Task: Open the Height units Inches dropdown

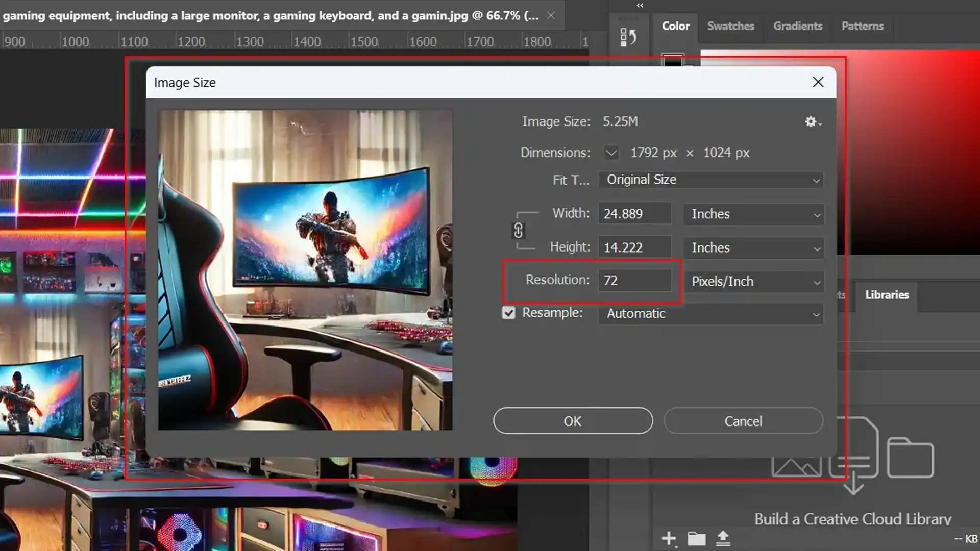Action: [754, 248]
